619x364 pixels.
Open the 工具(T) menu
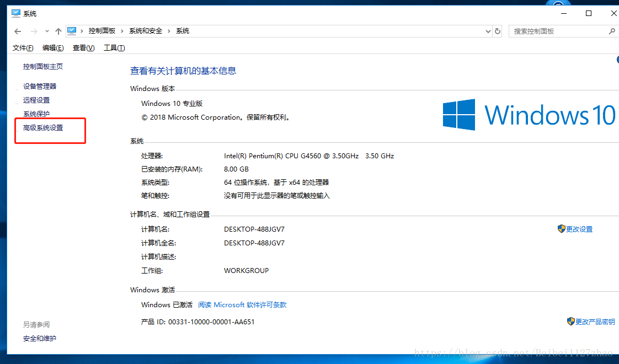(114, 48)
